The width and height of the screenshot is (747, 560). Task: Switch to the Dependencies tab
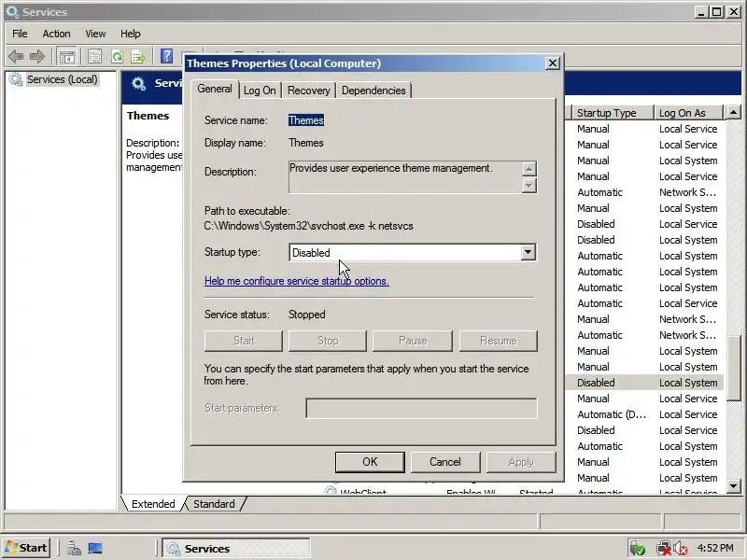point(373,91)
